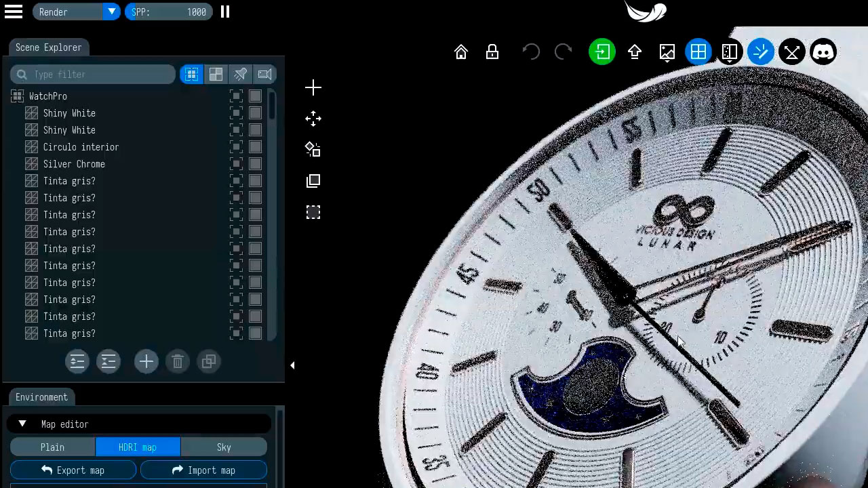Toggle the camera lock icon
This screenshot has height=488, width=868.
pos(492,52)
